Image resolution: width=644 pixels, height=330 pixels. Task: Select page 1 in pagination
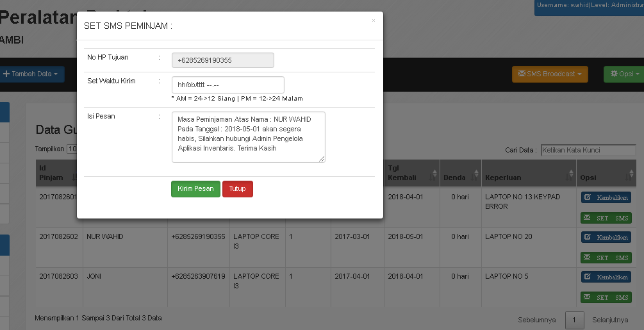click(x=574, y=320)
